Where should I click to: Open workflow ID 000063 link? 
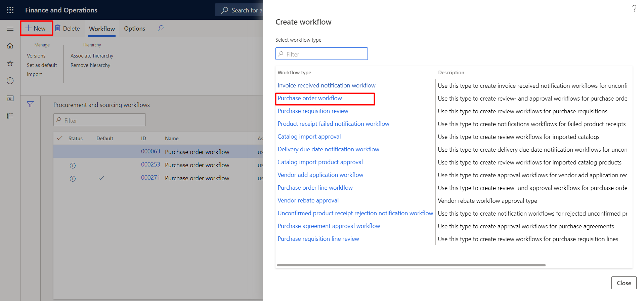click(x=151, y=151)
